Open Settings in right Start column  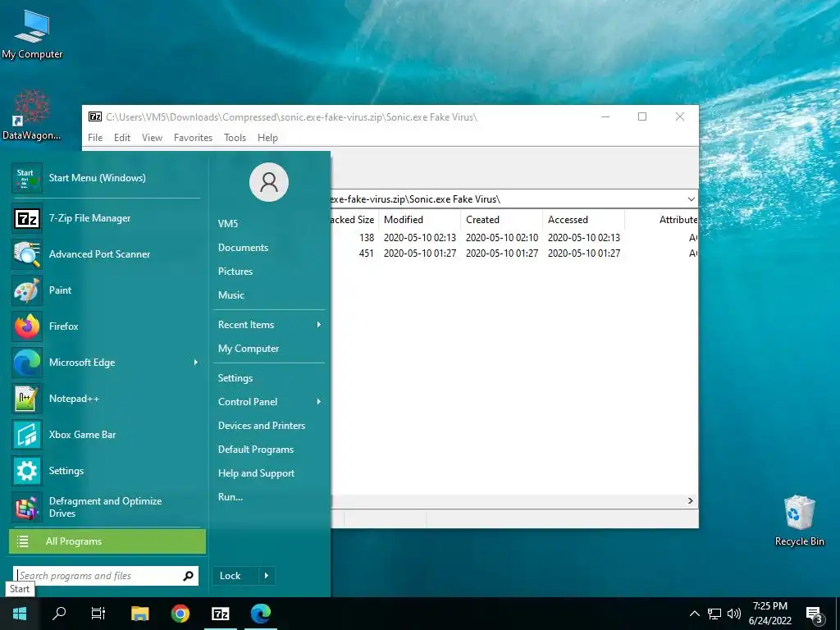click(235, 378)
